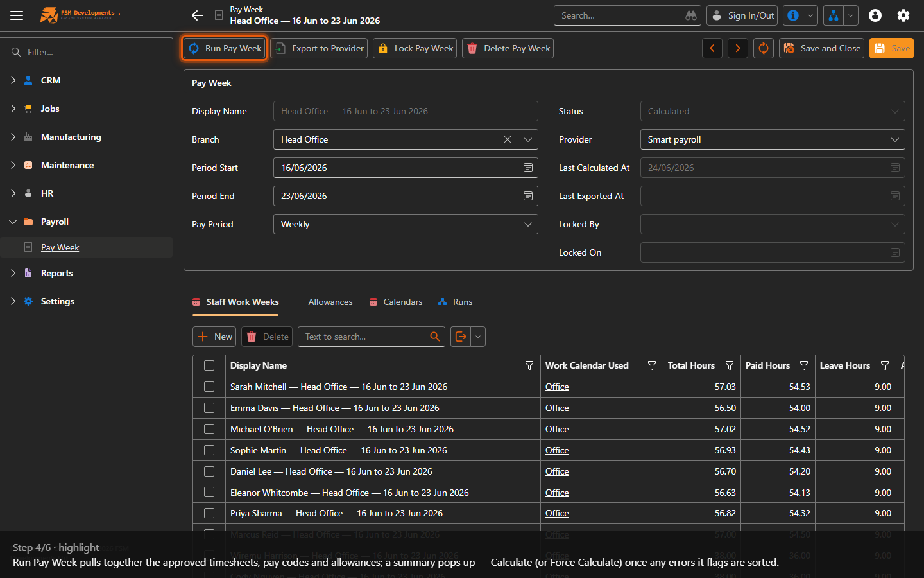
Task: Switch to the Allowances tab
Action: (x=330, y=302)
